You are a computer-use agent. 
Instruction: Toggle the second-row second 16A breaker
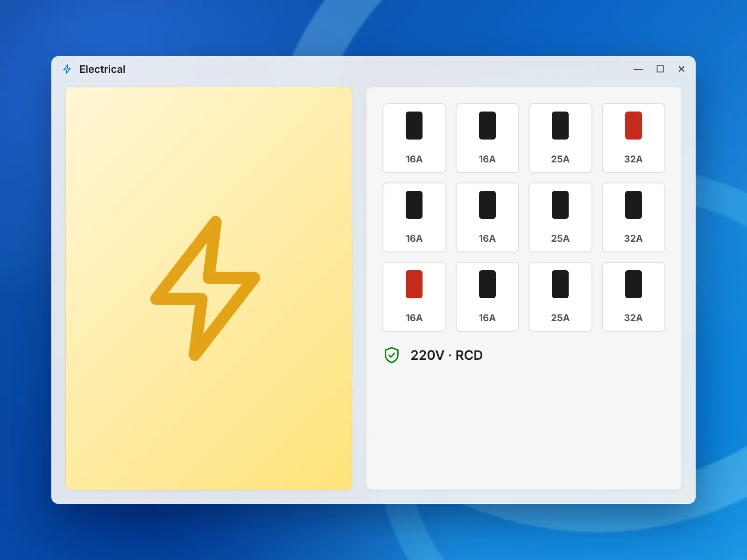click(487, 217)
